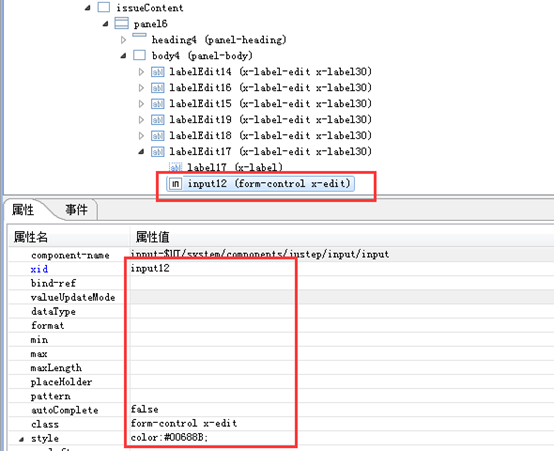The height and width of the screenshot is (451, 554).
Task: Expand the labelEdit14 tree node
Action: pos(141,72)
